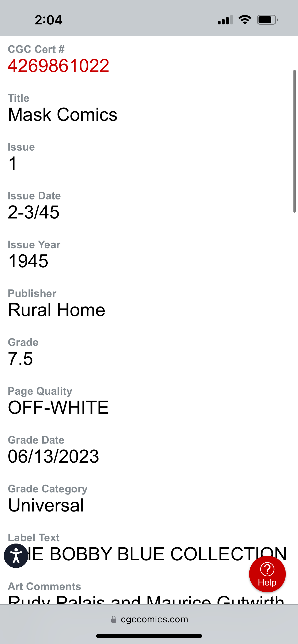Select the Mask Comics title text

63,115
